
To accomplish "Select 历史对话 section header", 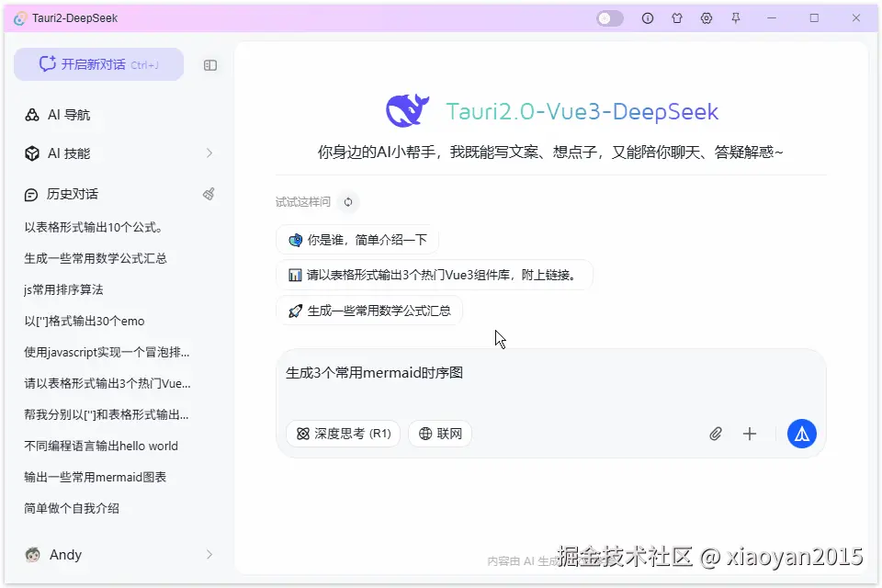I will click(72, 194).
